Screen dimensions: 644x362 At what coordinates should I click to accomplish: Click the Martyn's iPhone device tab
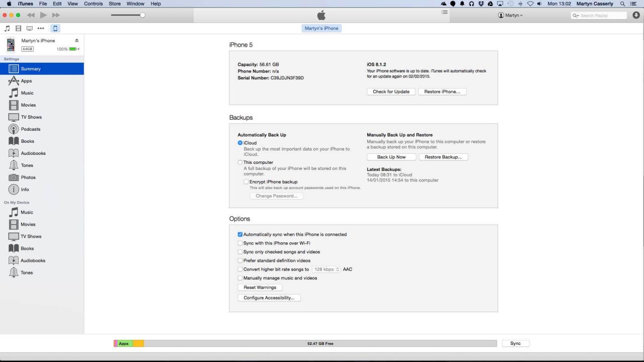point(321,29)
